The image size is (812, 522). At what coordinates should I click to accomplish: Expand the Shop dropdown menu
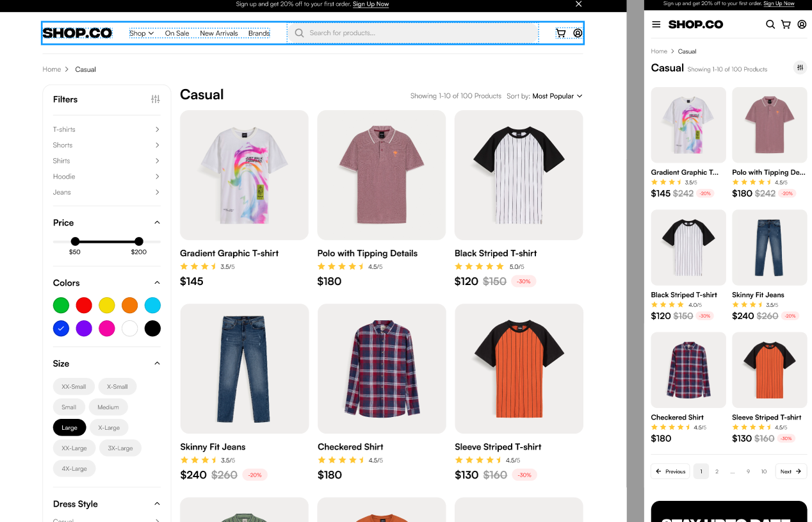tap(142, 33)
